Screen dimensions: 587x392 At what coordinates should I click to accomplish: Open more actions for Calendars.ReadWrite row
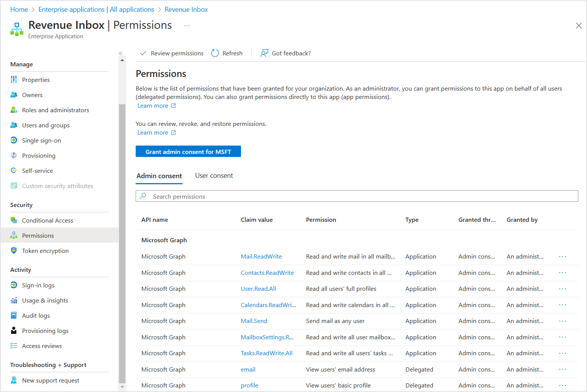[x=563, y=305]
